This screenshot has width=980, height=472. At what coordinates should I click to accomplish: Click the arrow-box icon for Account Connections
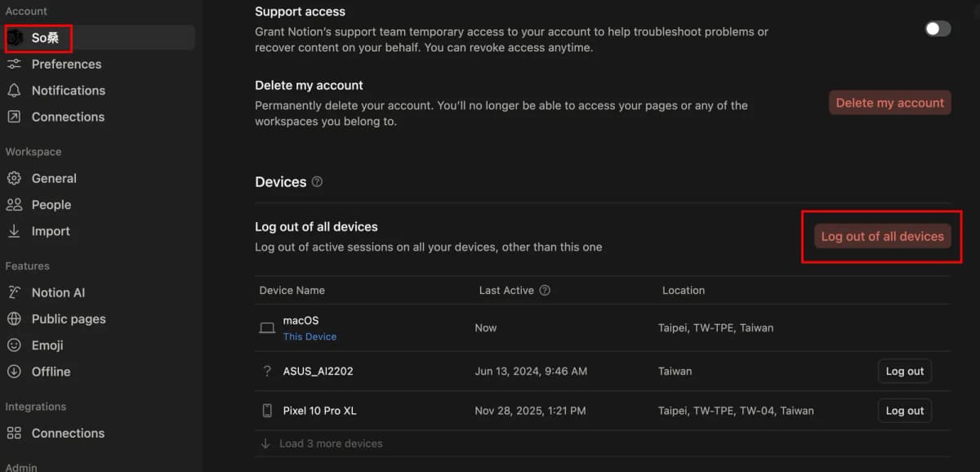click(14, 117)
